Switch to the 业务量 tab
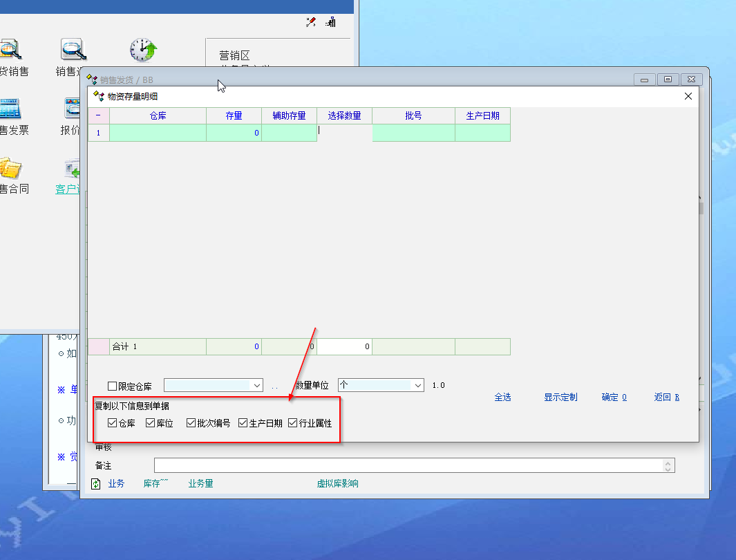 pyautogui.click(x=200, y=484)
